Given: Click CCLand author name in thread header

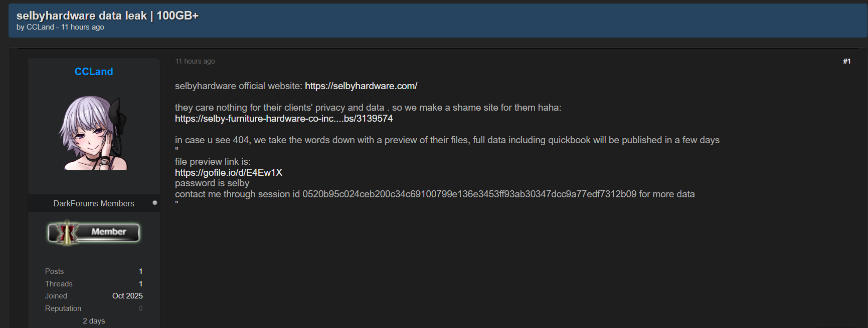Looking at the screenshot, I should (x=40, y=27).
